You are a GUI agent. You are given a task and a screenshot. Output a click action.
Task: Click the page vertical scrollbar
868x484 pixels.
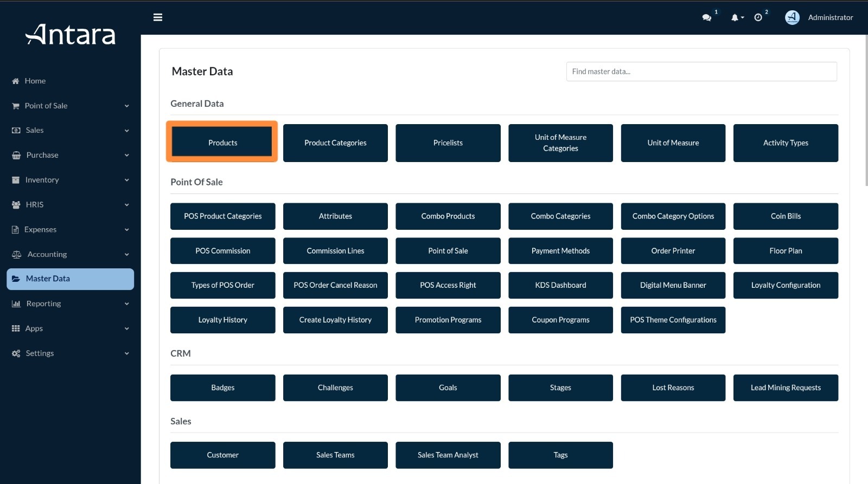[866, 111]
